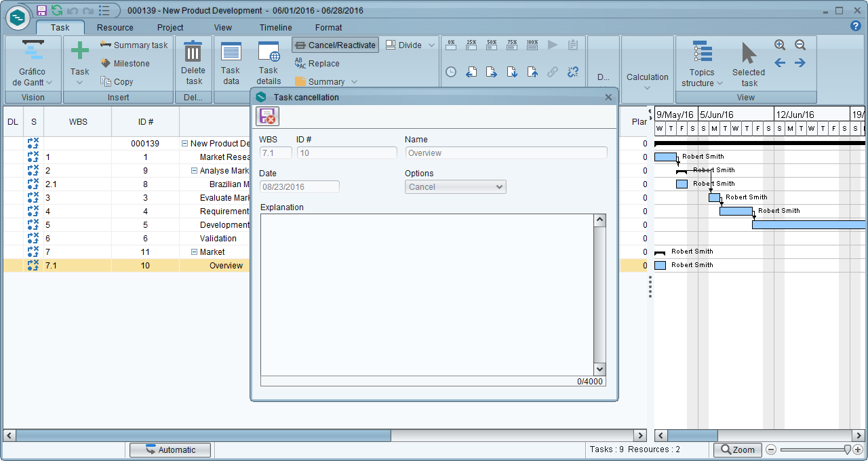Click the Milestone button
This screenshot has height=461, width=868.
tap(125, 63)
